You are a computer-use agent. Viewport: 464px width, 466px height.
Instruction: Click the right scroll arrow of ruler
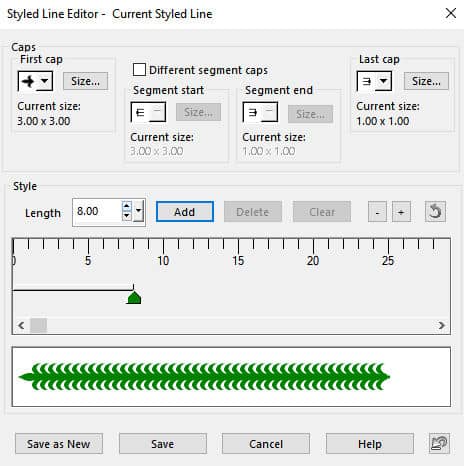(441, 325)
